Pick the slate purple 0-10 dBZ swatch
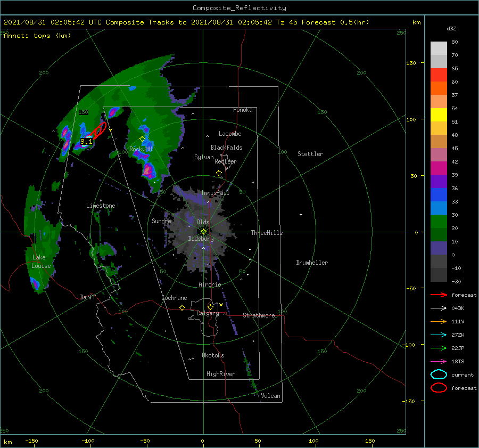This screenshot has width=479, height=448. [439, 248]
